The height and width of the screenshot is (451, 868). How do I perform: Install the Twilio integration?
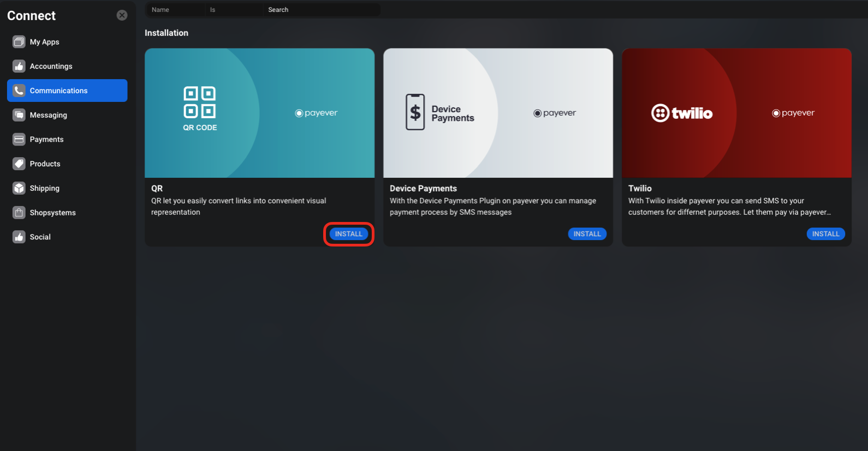[x=826, y=234]
